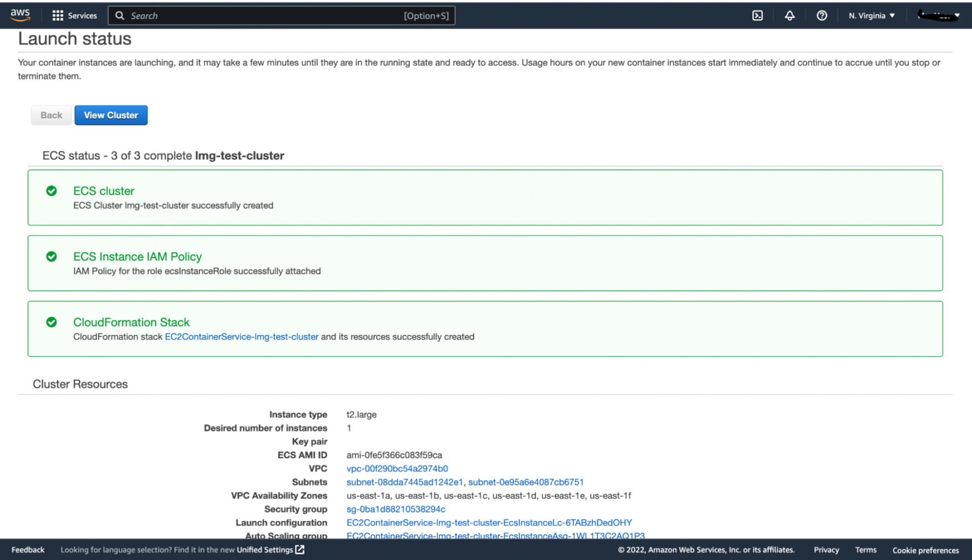
Task: Click the Unified Settings external link icon
Action: pyautogui.click(x=300, y=550)
